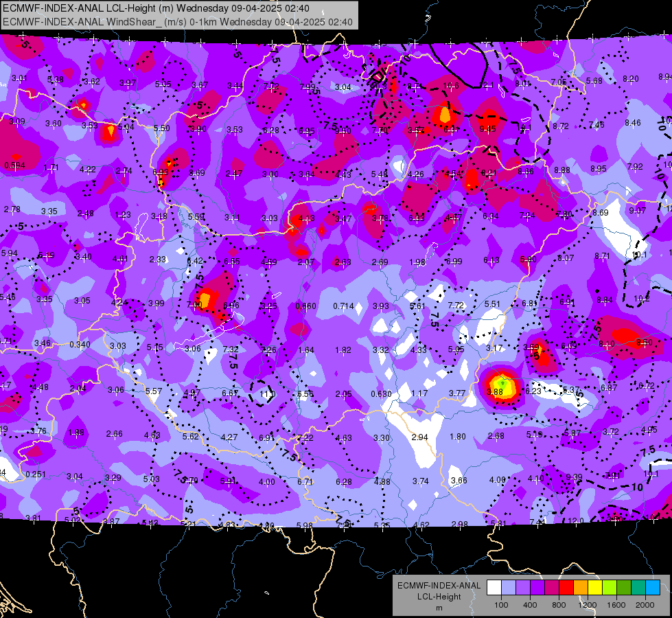
Task: Click the grid value 1.88
Action: [76, 432]
